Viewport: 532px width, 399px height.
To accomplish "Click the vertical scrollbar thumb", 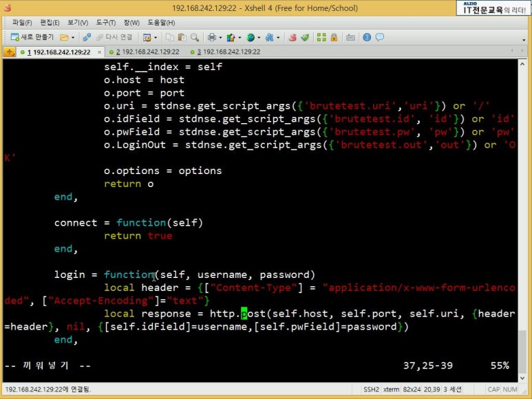I will tap(522, 351).
